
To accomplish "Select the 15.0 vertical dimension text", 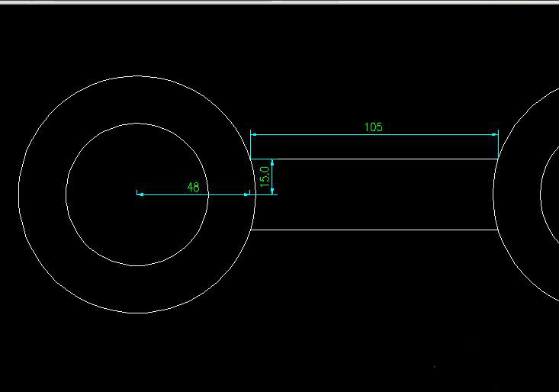I will 265,177.
